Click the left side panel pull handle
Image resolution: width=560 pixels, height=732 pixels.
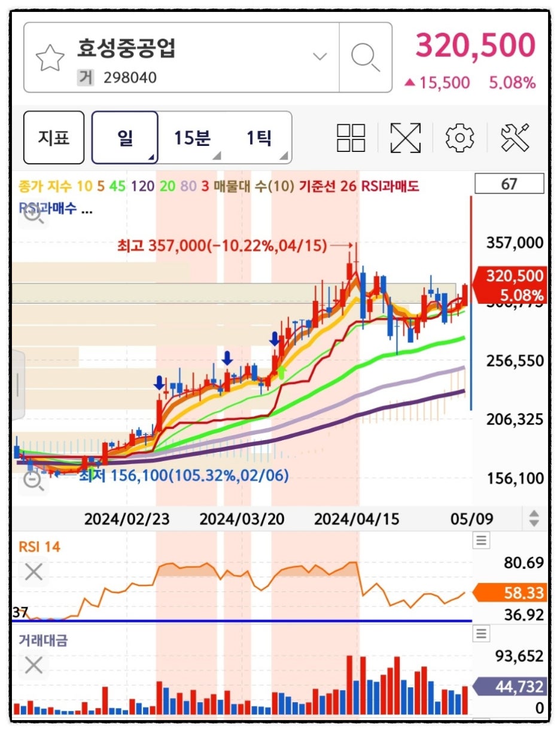click(x=17, y=385)
